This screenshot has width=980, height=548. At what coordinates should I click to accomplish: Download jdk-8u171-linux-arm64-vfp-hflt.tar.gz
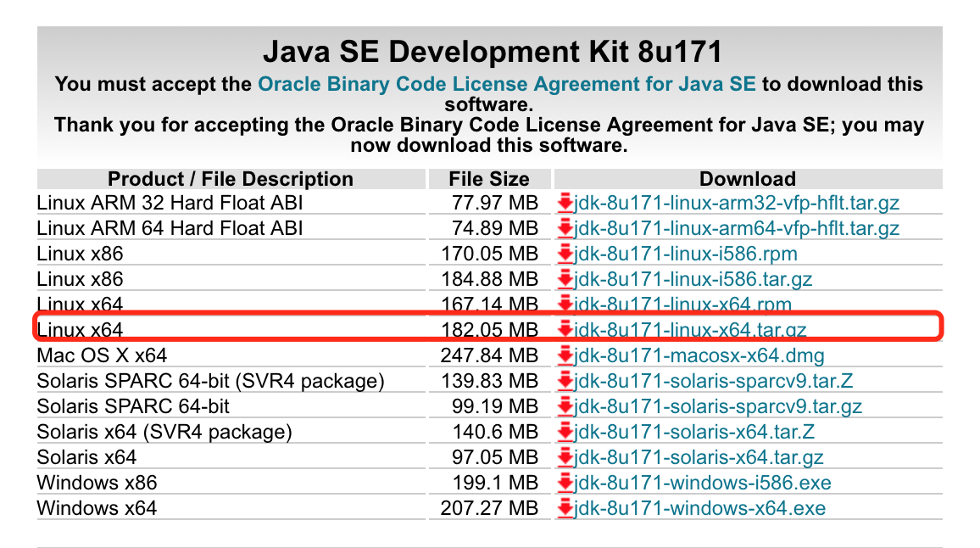point(736,228)
